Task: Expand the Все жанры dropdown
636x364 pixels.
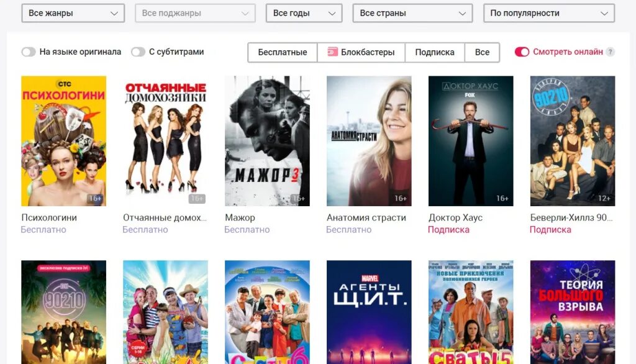Action: tap(73, 13)
